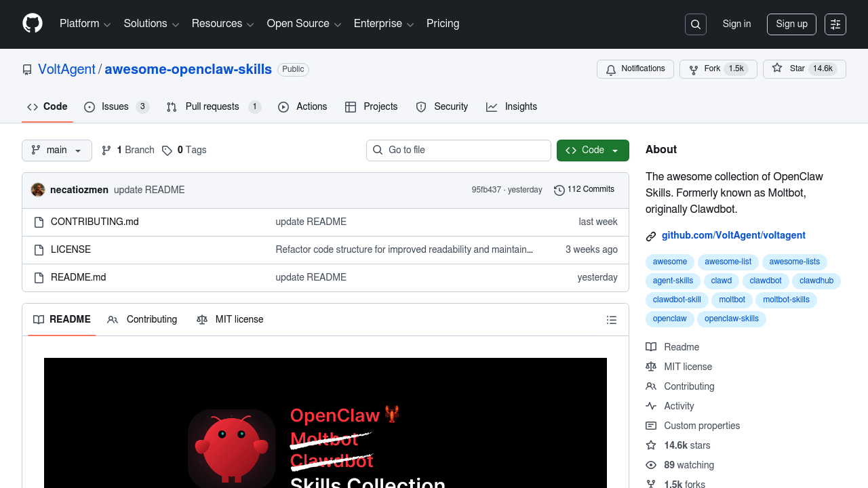Select the MIT license tab
The height and width of the screenshot is (488, 868).
231,320
